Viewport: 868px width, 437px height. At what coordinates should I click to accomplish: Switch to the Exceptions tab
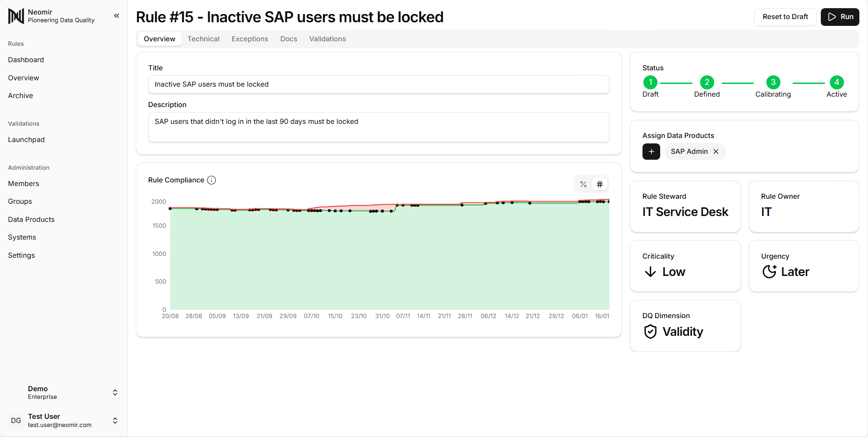tap(250, 39)
